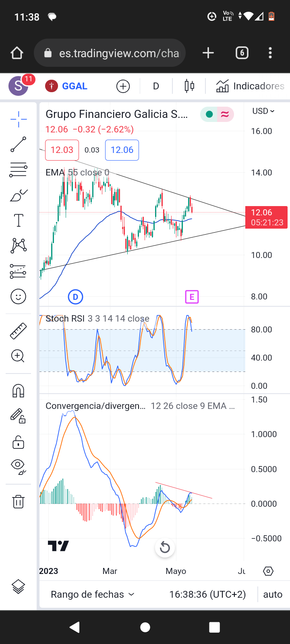Click the earnings E marker on chart
The width and height of the screenshot is (290, 644).
coord(192,297)
